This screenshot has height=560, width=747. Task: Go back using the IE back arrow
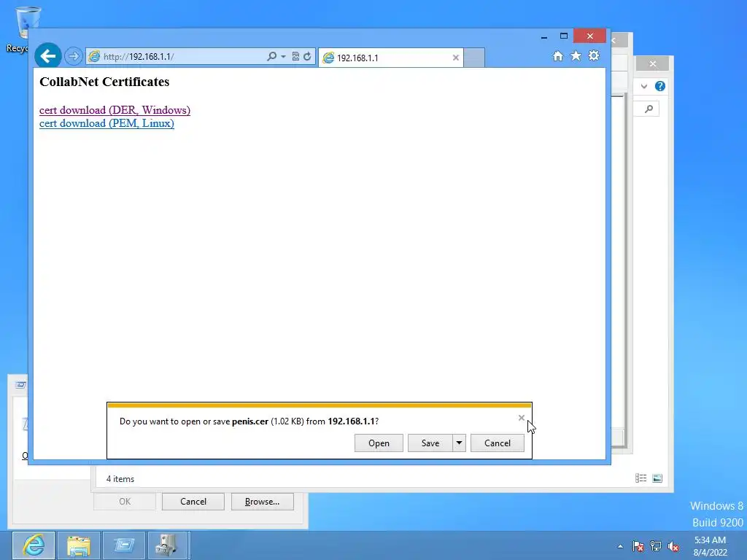[48, 56]
